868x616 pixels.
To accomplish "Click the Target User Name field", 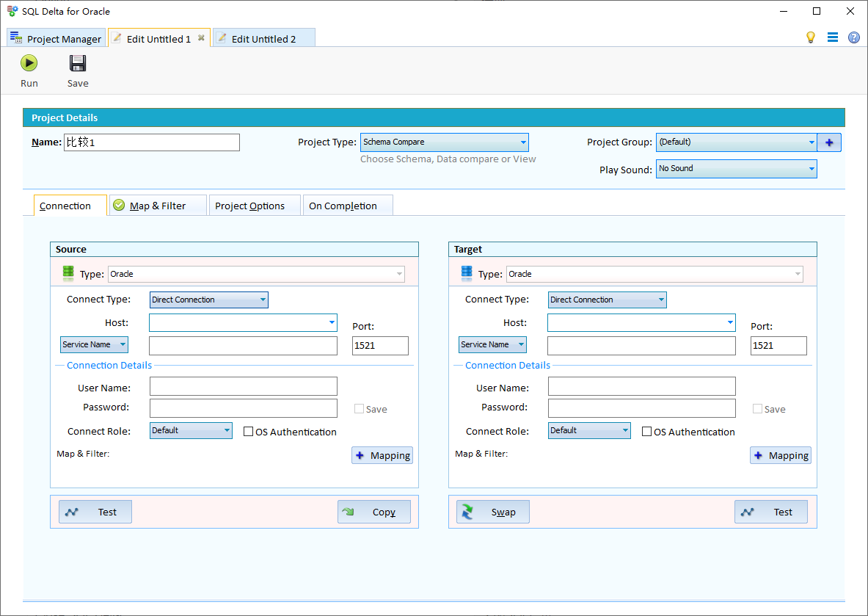I will [642, 386].
